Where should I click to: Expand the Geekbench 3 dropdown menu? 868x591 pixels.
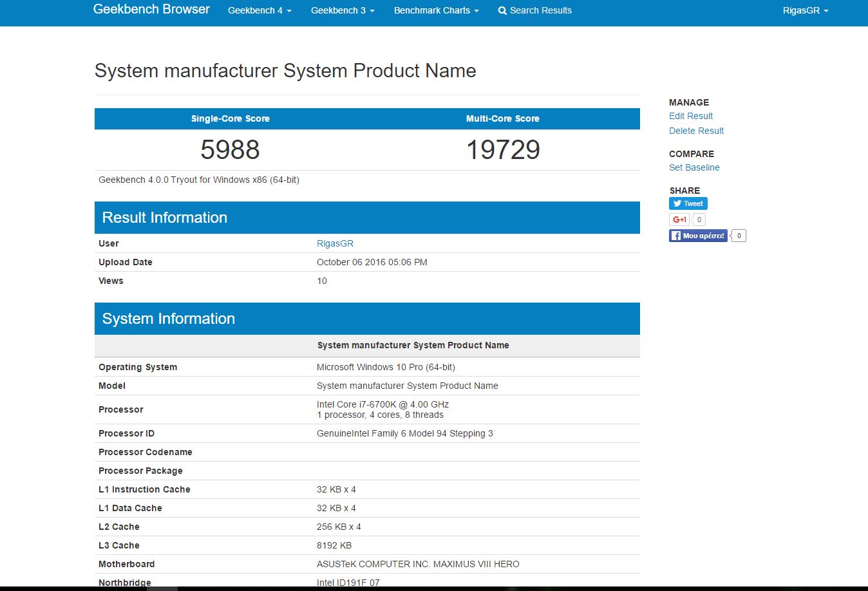pyautogui.click(x=343, y=10)
